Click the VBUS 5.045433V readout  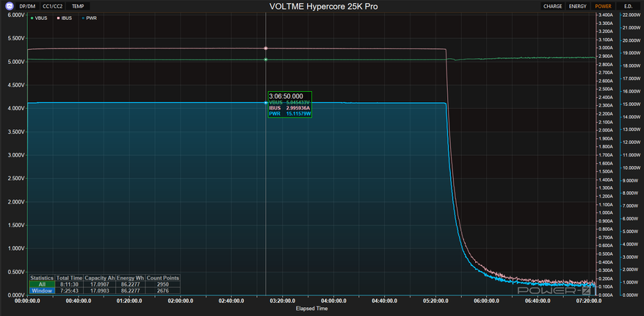click(x=289, y=102)
